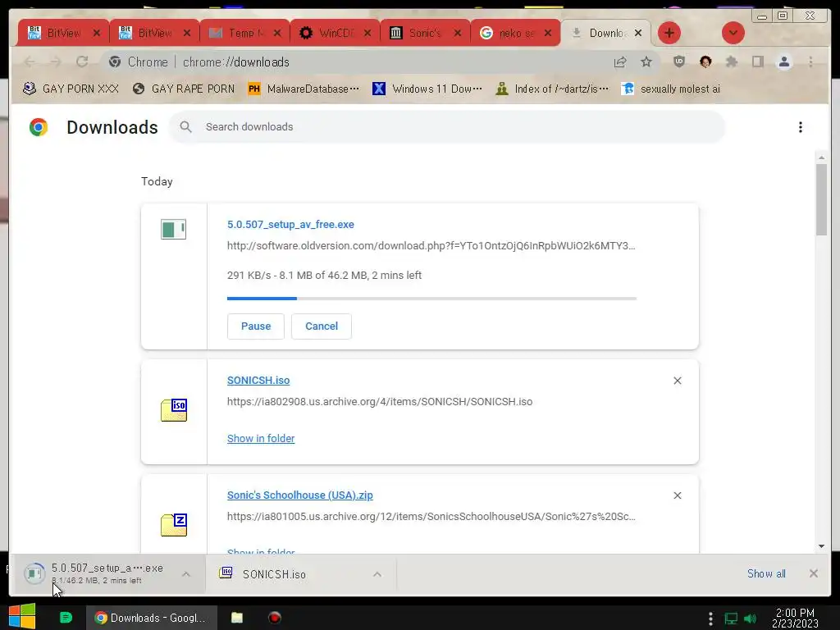Click the search magnifier in downloads
This screenshot has height=630, width=840.
185,127
